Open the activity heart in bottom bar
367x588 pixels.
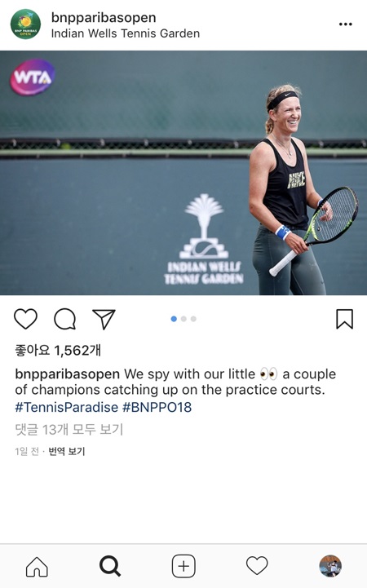pos(257,565)
